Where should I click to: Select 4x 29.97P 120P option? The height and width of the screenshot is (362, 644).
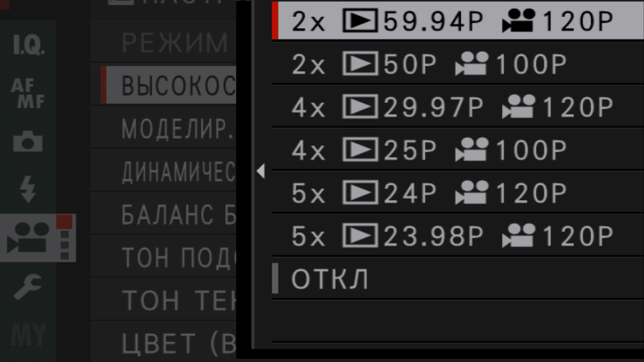coord(453,107)
